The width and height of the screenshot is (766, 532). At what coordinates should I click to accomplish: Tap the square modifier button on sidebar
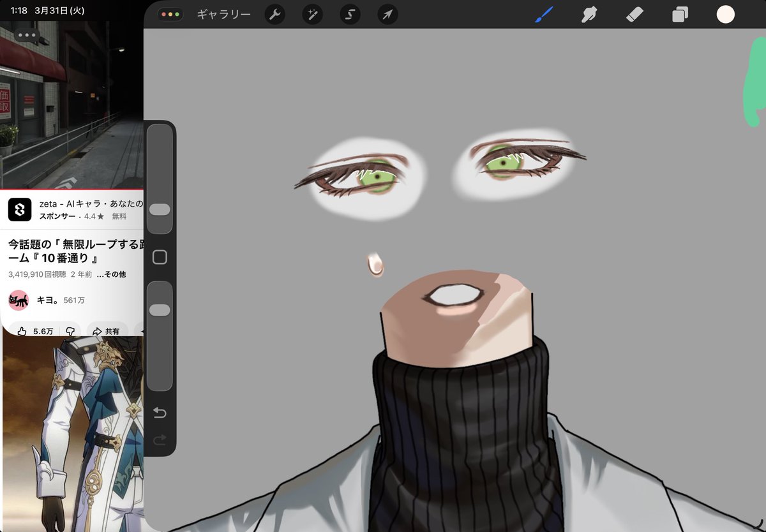tap(160, 257)
